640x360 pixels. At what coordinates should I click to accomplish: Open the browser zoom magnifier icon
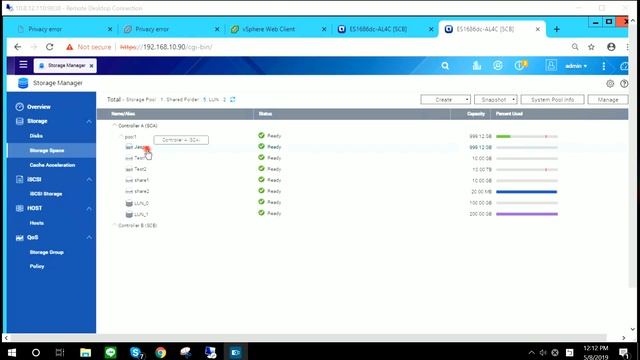click(x=575, y=47)
